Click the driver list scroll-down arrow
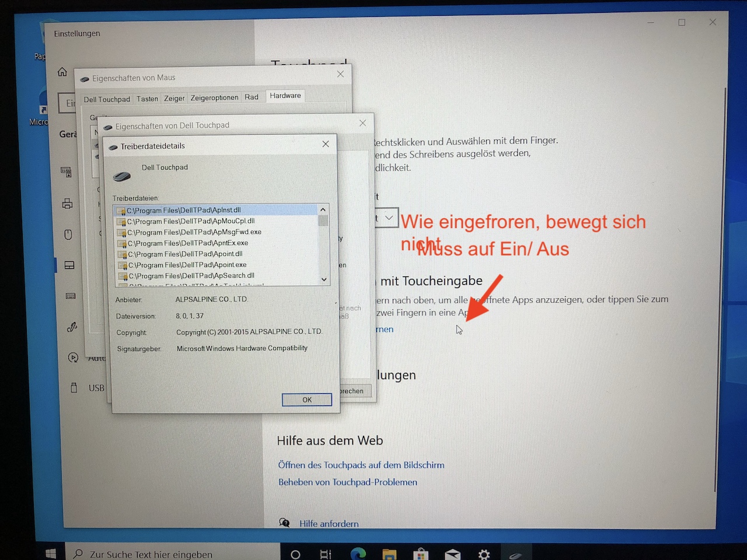This screenshot has width=747, height=560. 324,279
